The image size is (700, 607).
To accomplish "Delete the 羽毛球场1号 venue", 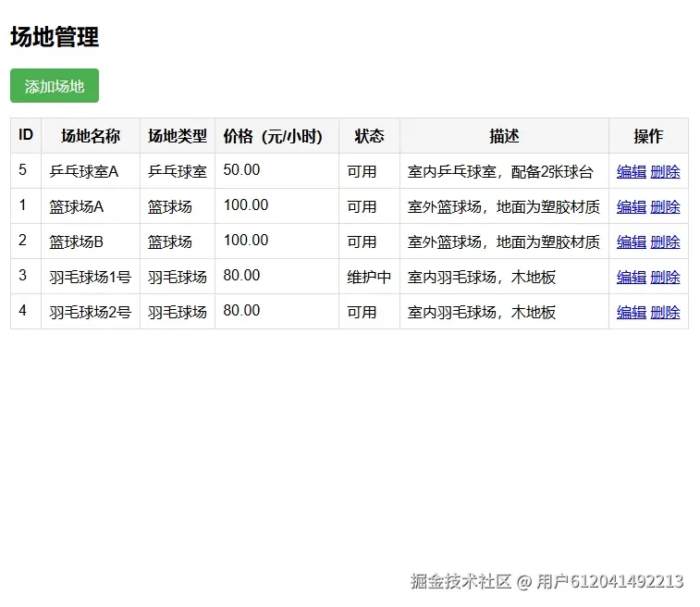I will (x=665, y=278).
